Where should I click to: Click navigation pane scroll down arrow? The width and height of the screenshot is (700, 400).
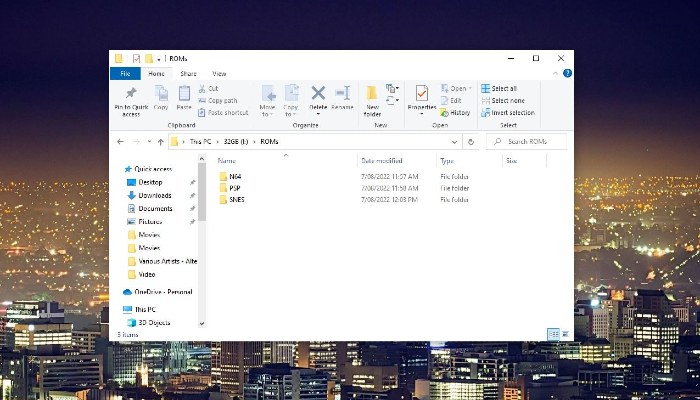[202, 324]
